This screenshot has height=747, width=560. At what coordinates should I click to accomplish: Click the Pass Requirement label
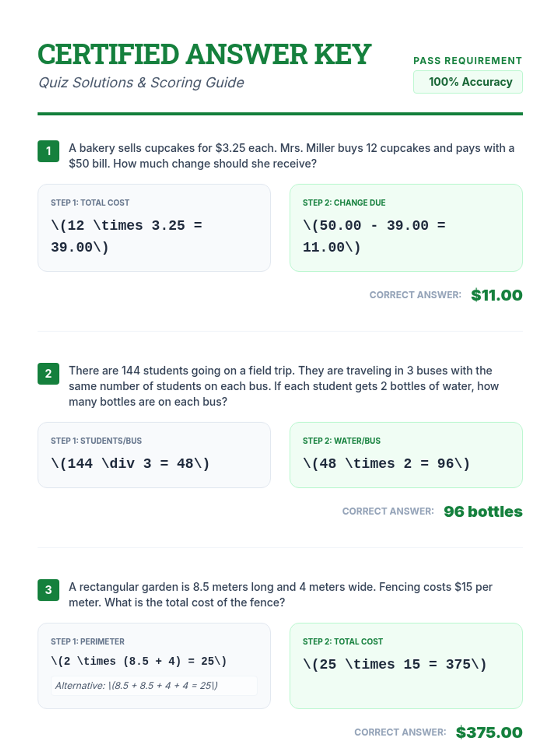[468, 61]
